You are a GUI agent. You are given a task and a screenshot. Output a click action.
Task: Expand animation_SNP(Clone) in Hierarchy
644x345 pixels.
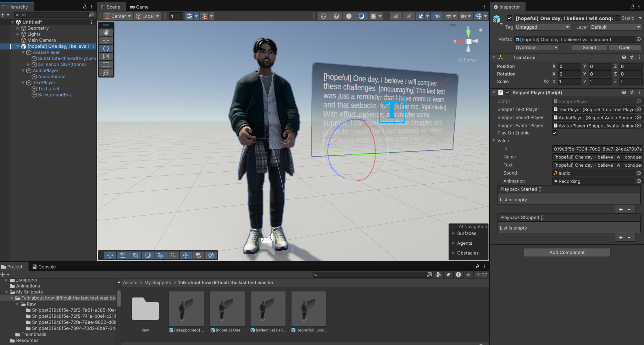[29, 64]
